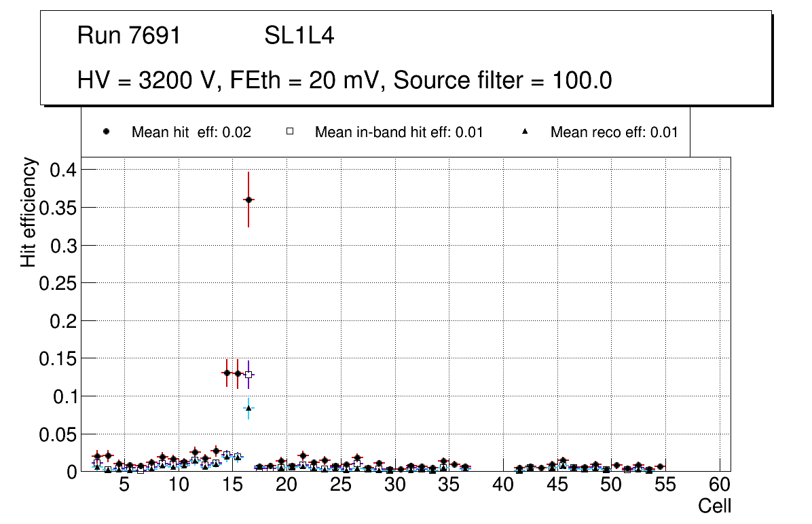Click the open square marker near 0.13
The image size is (812, 524).
click(248, 375)
